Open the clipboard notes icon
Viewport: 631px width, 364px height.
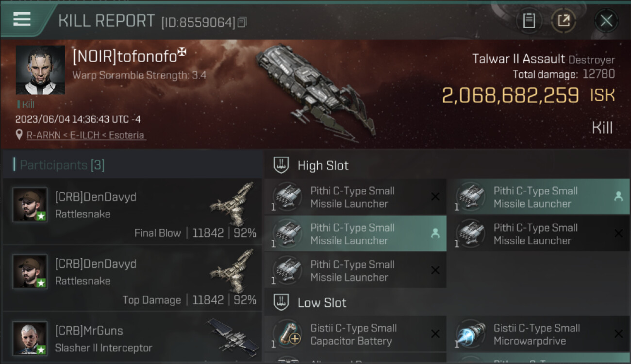coord(529,21)
